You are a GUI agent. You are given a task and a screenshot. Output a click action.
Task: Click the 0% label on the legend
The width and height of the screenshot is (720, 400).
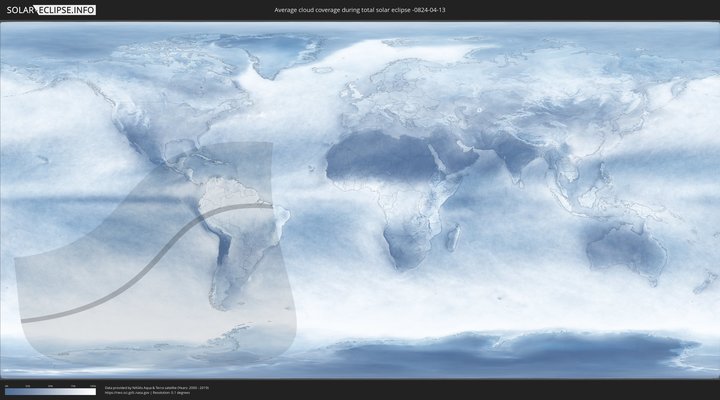(x=6, y=385)
